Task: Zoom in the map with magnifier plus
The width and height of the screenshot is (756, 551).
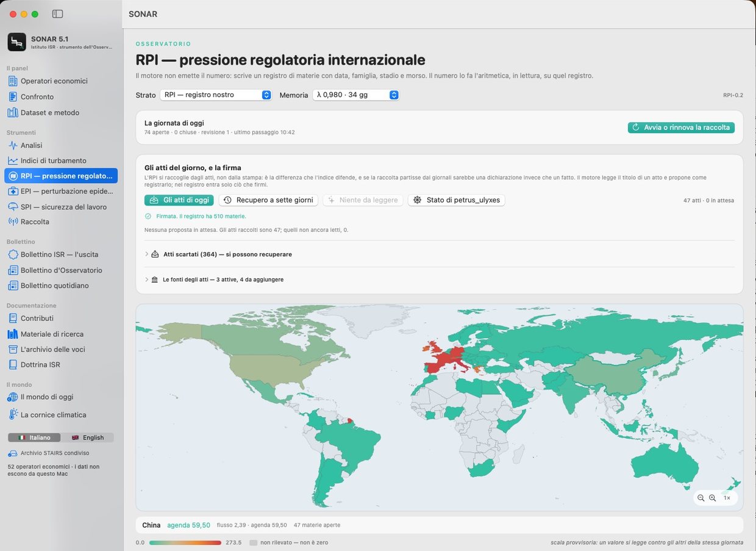Action: pos(712,498)
